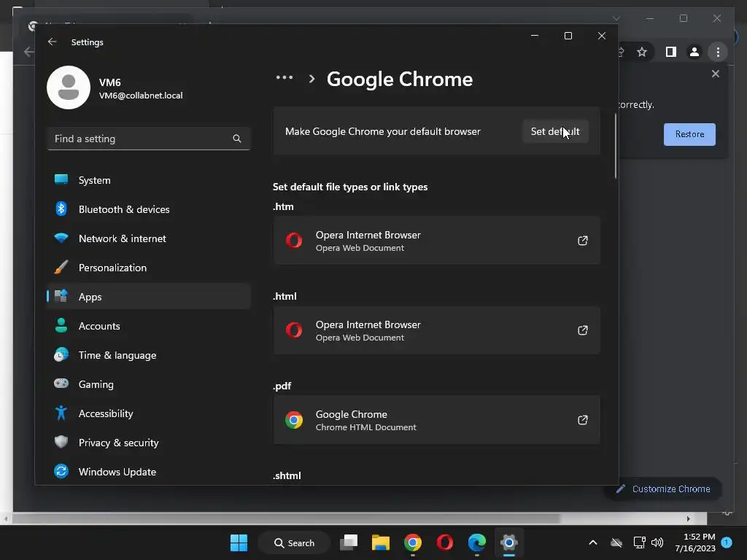
Task: Open the notification badge icon
Action: 727,542
